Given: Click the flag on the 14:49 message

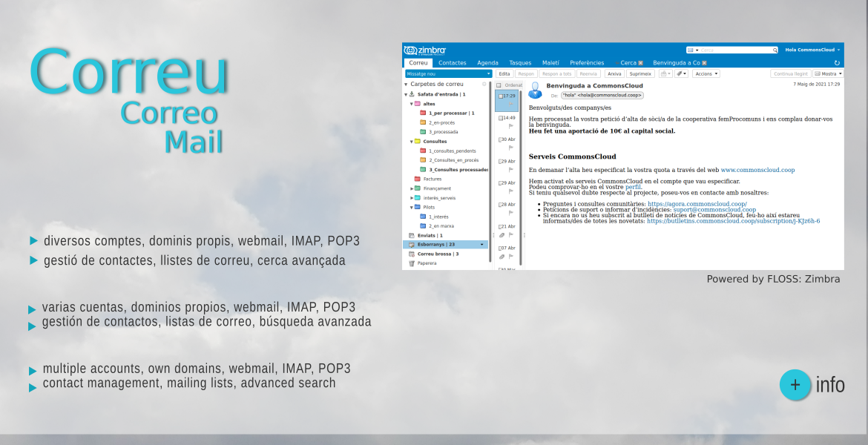Looking at the screenshot, I should tap(511, 126).
